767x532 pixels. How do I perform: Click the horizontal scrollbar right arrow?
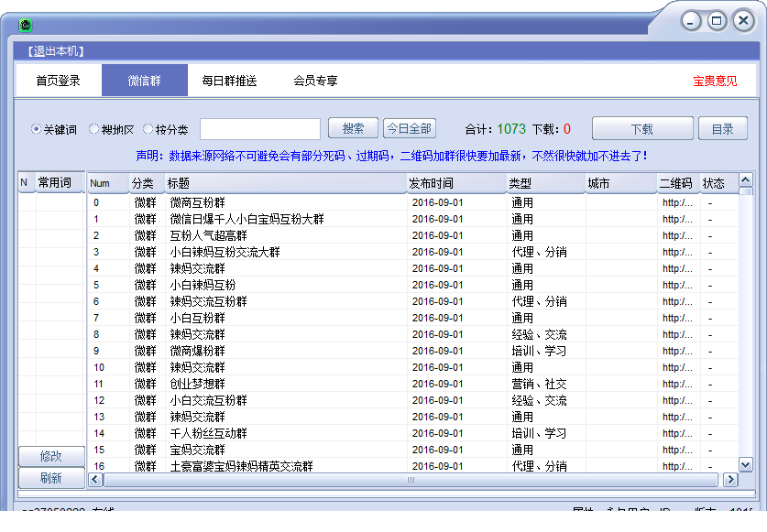(x=730, y=480)
